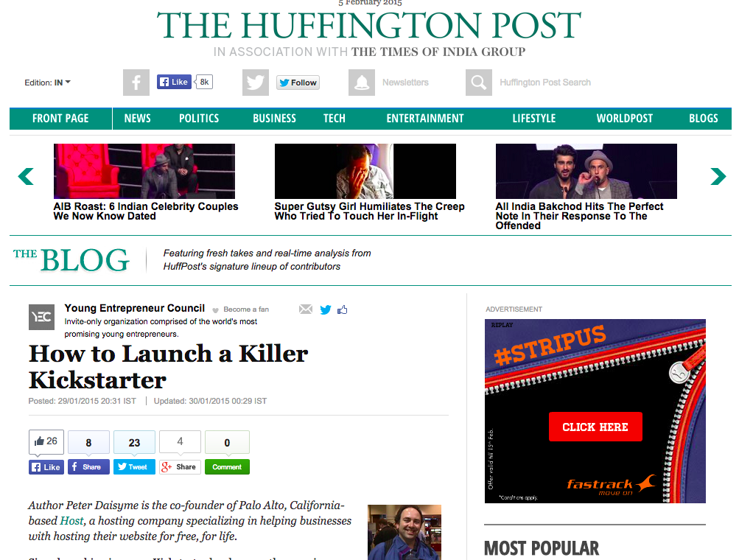This screenshot has height=560, width=753.
Task: Click the heart icon before Become a fan
Action: pyautogui.click(x=216, y=310)
